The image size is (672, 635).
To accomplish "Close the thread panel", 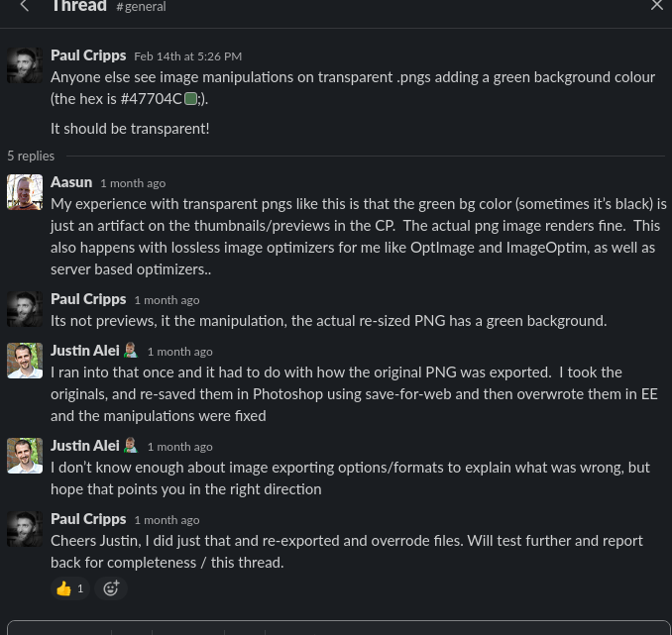I will point(656,6).
